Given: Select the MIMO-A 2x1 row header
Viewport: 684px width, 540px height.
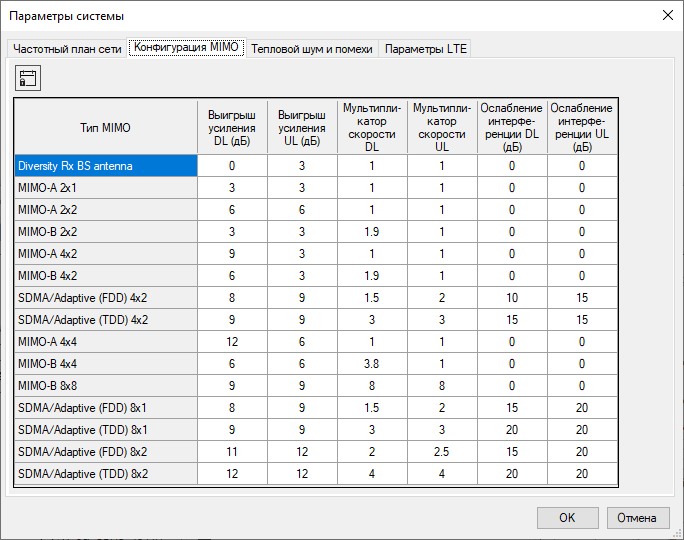Looking at the screenshot, I should pyautogui.click(x=105, y=188).
